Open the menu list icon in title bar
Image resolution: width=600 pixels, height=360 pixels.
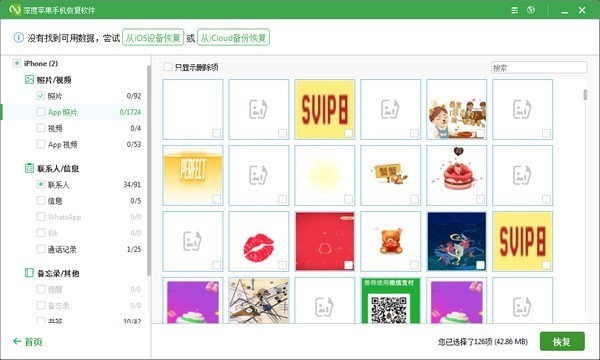pyautogui.click(x=515, y=10)
